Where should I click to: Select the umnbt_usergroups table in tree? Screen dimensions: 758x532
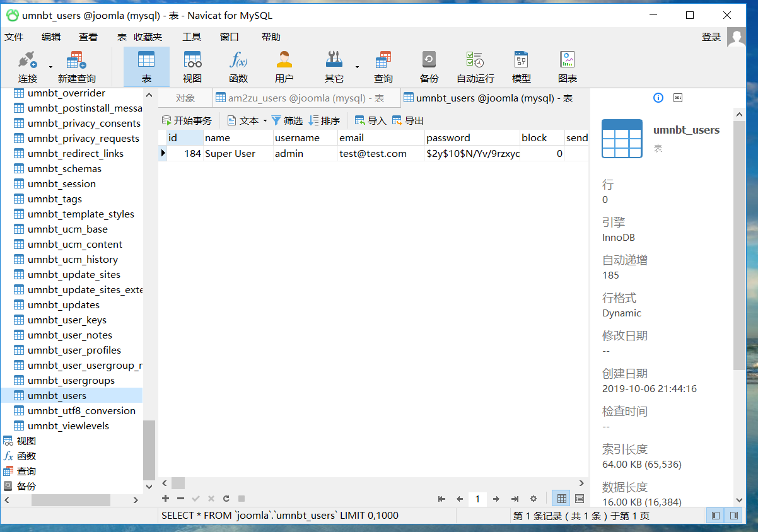click(x=71, y=380)
